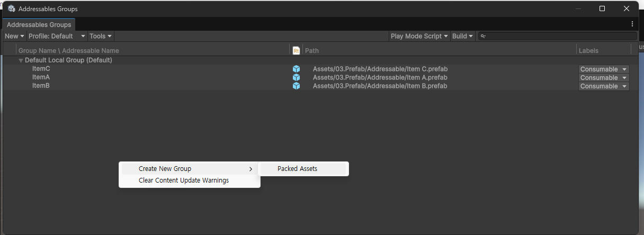
Task: Select the ItemB addressable row
Action: pos(321,86)
